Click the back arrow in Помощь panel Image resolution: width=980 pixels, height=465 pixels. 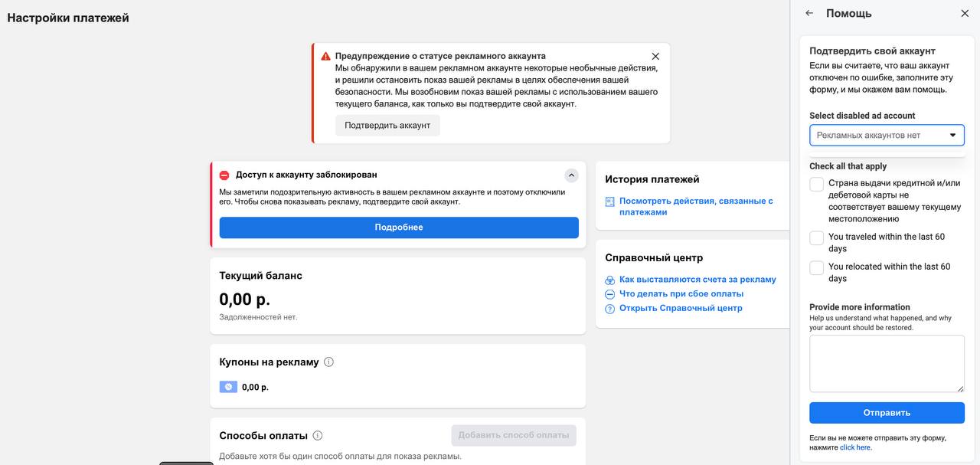coord(809,13)
